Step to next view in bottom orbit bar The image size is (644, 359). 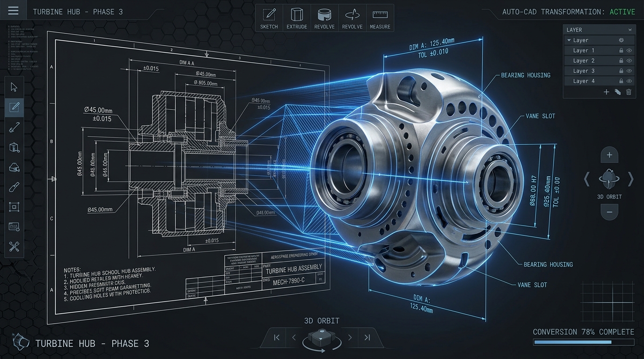click(x=350, y=337)
